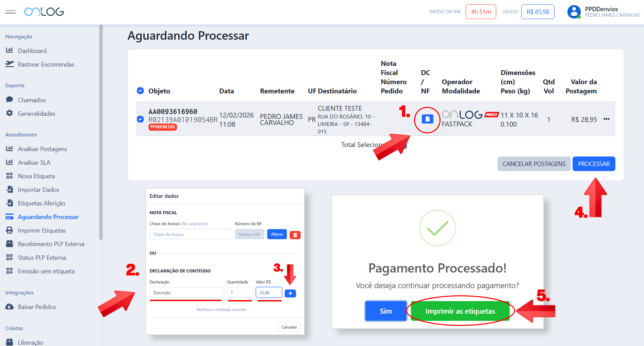
Task: Click the blue plus add content button
Action: [290, 293]
